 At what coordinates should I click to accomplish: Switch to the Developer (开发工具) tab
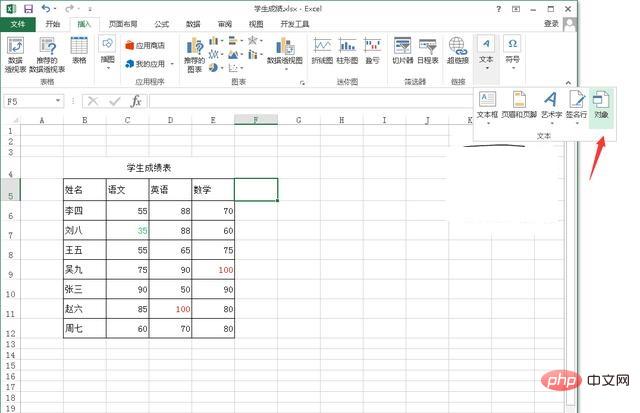tap(295, 24)
